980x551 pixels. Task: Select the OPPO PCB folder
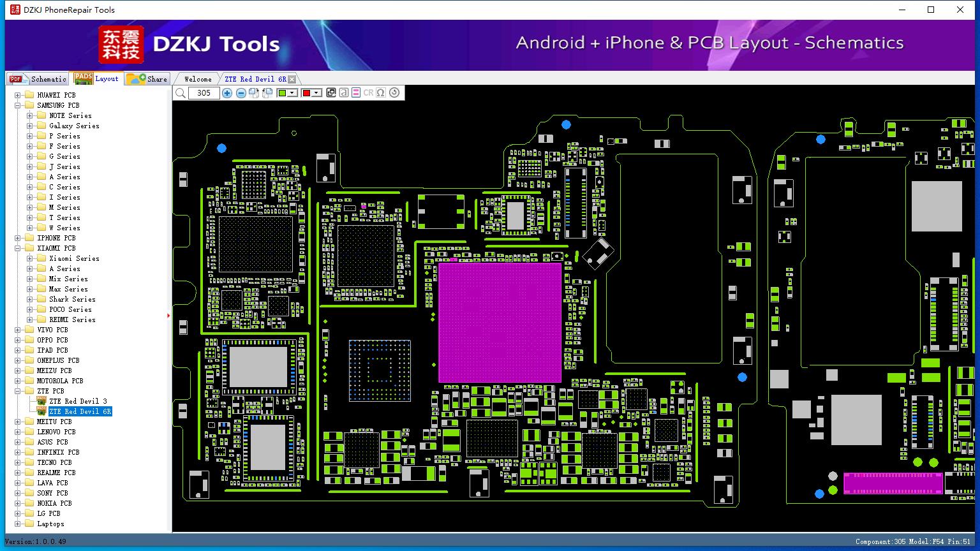coord(52,340)
